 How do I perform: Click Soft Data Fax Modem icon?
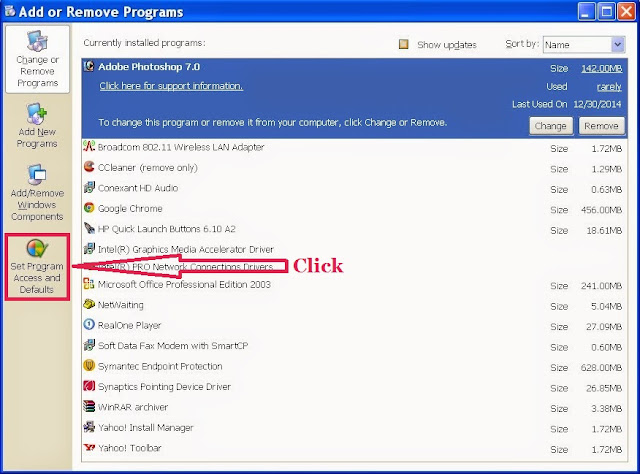pos(89,345)
